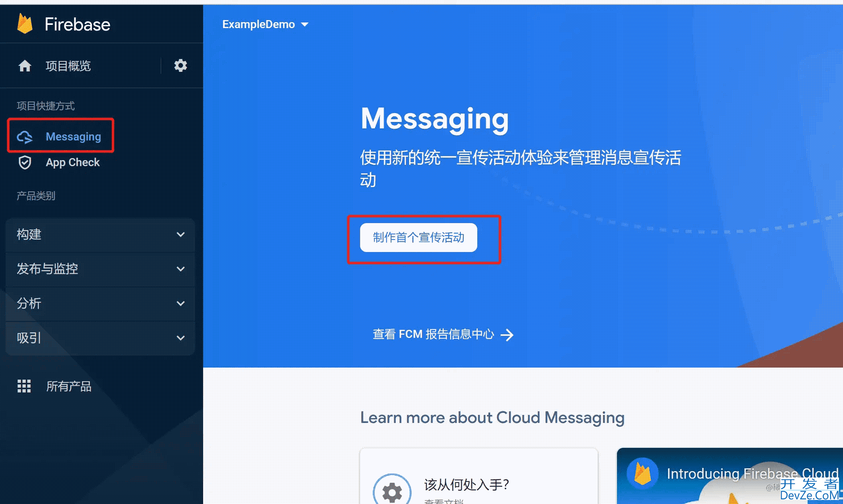Click the project settings gear icon

(180, 66)
